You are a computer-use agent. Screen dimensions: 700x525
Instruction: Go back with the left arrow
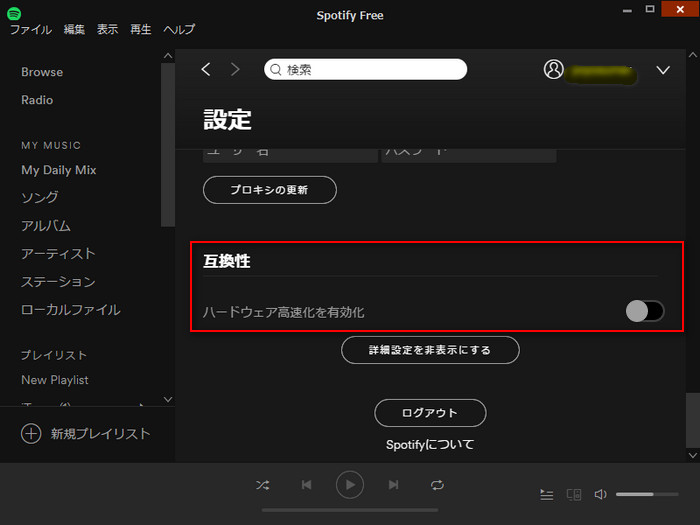(x=206, y=69)
